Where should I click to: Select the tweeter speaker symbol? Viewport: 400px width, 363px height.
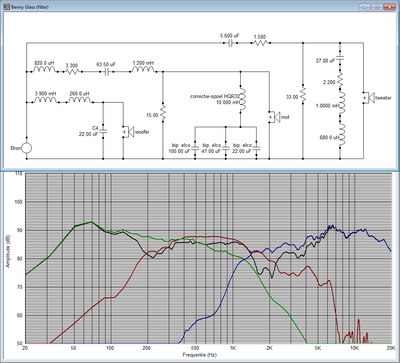pos(368,98)
